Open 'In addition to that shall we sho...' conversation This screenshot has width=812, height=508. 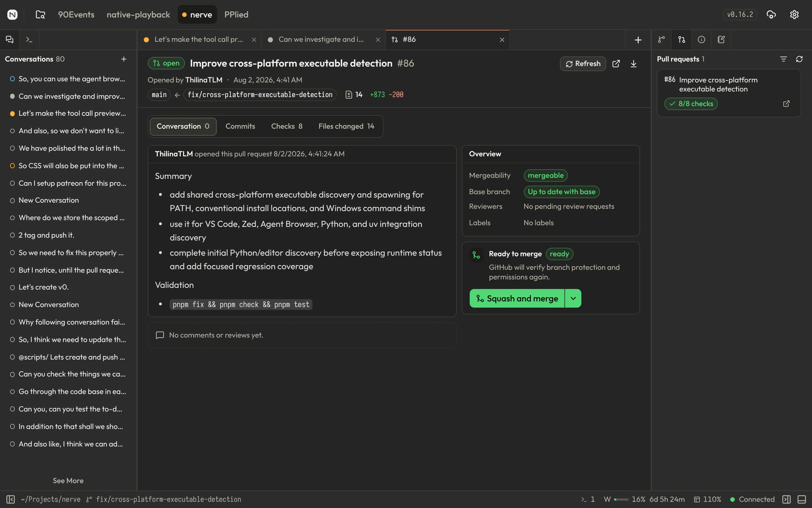pyautogui.click(x=68, y=427)
